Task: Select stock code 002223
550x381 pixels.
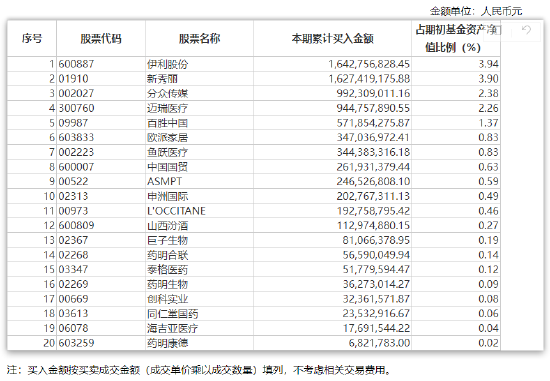Action: [76, 152]
